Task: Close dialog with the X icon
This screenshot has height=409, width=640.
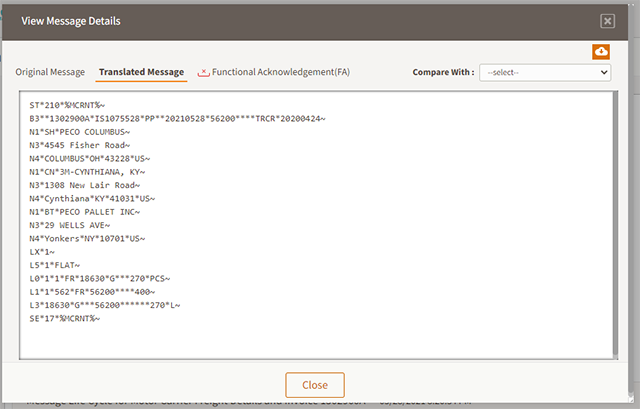Action: coord(607,21)
